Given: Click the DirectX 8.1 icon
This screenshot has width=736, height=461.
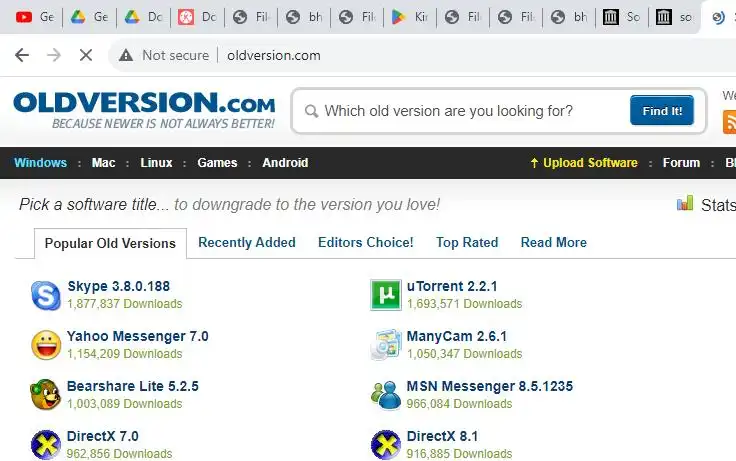Looking at the screenshot, I should [386, 445].
